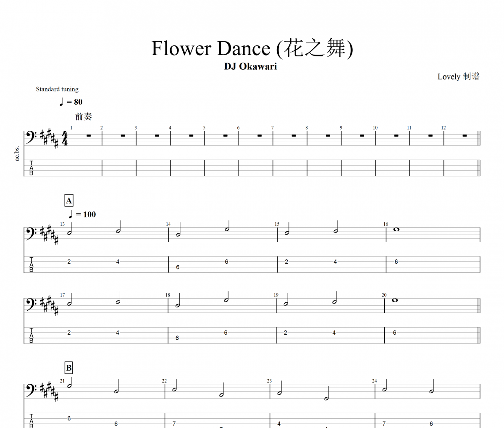504x428 pixels.
Task: Select the composer name "DJ Okawari"
Action: [x=250, y=66]
